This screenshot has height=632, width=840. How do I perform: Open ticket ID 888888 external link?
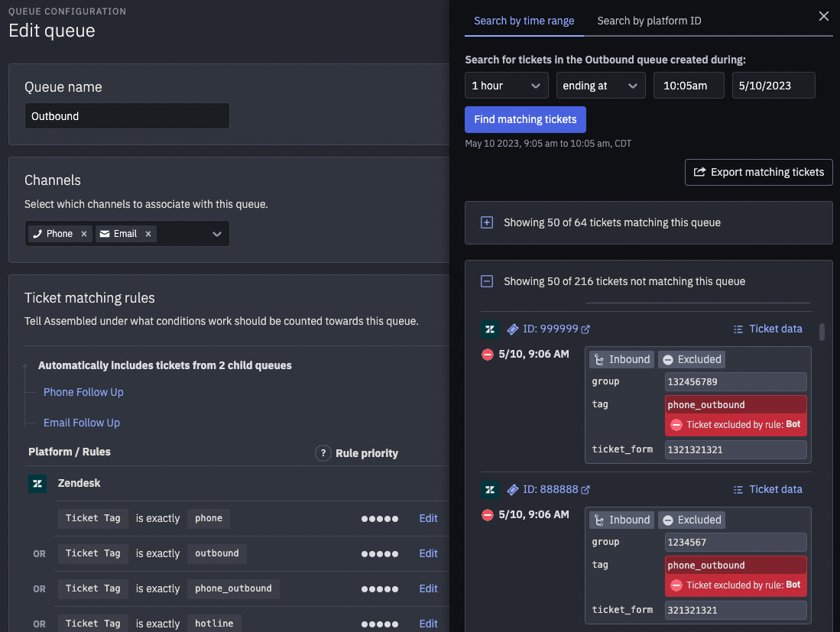click(585, 490)
